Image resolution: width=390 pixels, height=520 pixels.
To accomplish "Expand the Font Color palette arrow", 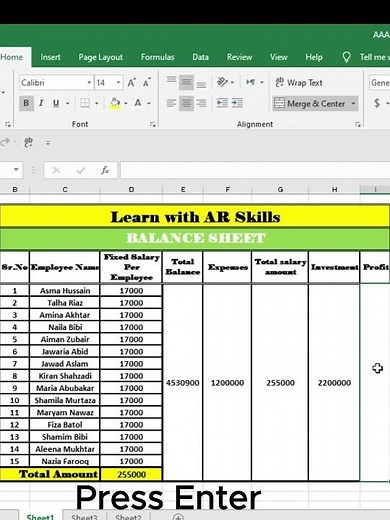I will (x=149, y=103).
